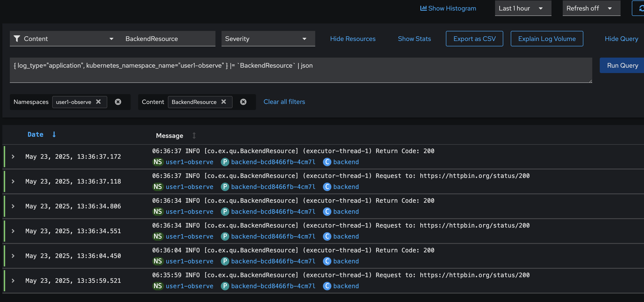Remove the BackendResource content chip
This screenshot has width=644, height=302.
pyautogui.click(x=224, y=102)
